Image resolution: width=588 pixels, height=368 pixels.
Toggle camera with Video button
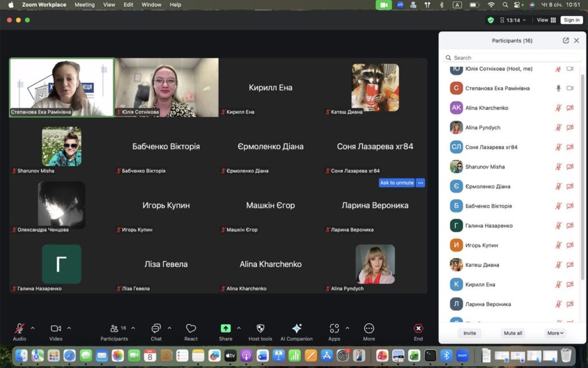pyautogui.click(x=56, y=328)
